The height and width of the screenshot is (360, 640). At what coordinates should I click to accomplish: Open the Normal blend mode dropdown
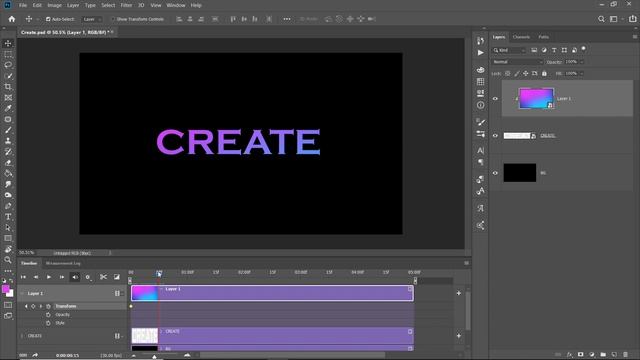coord(518,62)
